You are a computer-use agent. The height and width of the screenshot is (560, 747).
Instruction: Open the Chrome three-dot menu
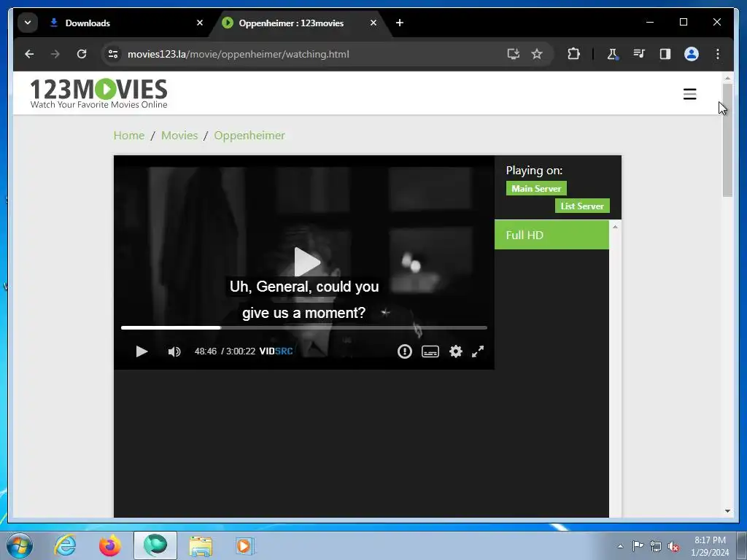(718, 54)
